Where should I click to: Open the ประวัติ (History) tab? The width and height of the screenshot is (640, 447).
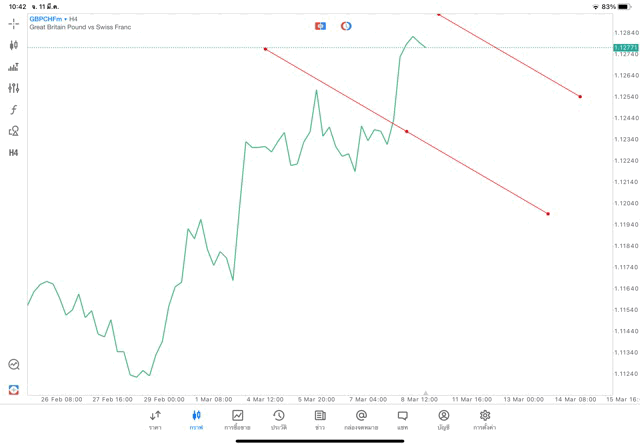point(279,420)
